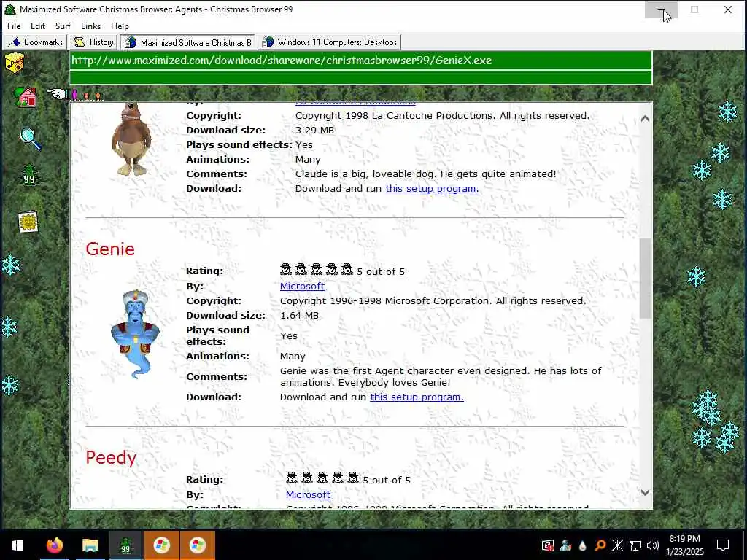Click the Genie heading

[x=110, y=249]
